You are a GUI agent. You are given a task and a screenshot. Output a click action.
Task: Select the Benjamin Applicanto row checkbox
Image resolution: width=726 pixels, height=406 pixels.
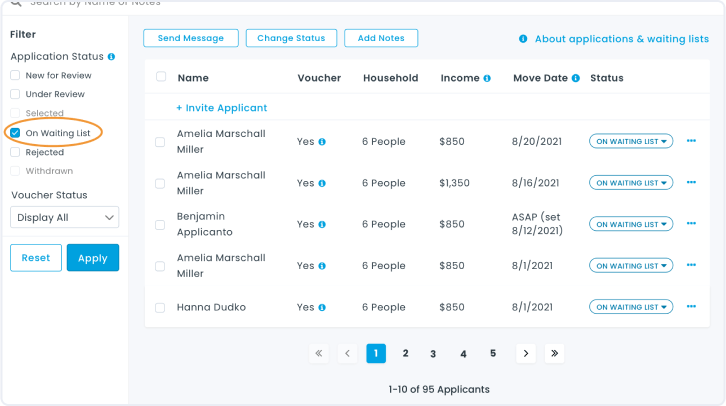pos(160,225)
